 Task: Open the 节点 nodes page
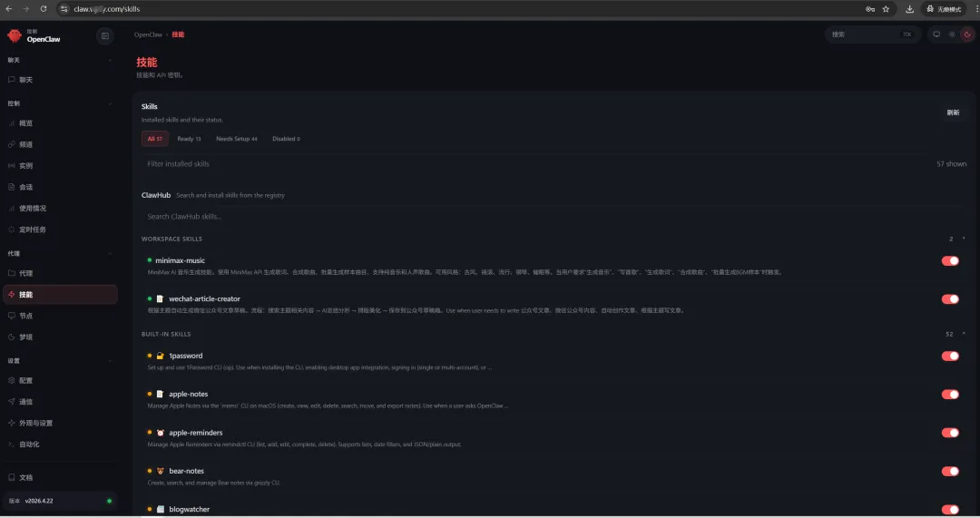pyautogui.click(x=60, y=316)
